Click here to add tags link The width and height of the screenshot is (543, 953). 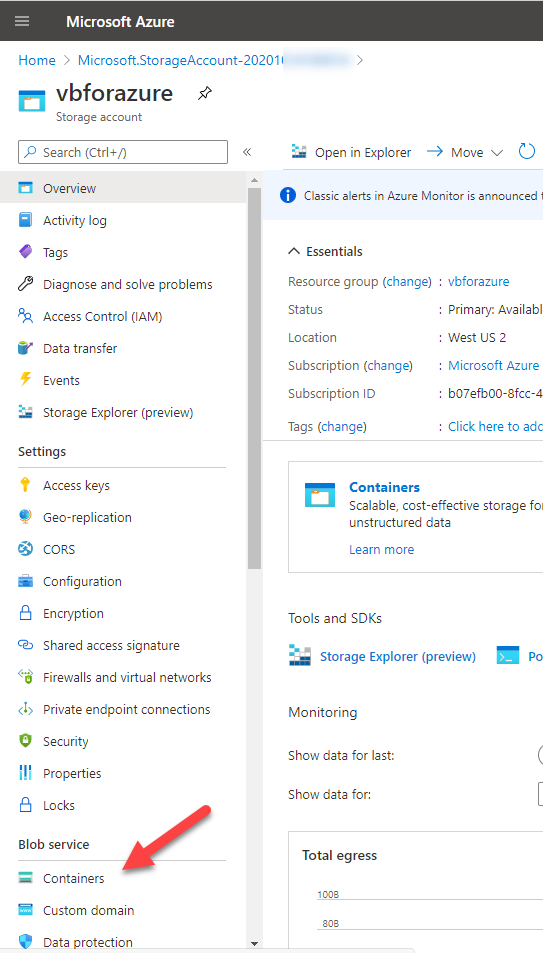495,427
